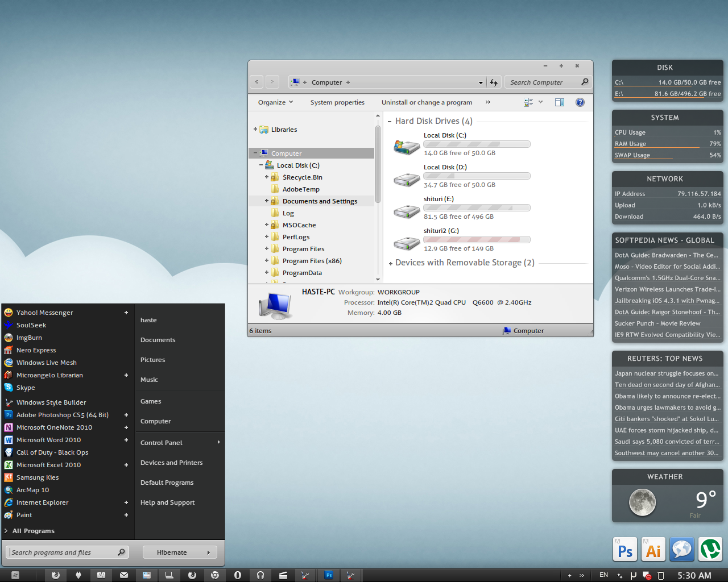Open Photoshop from the taskbar

(x=329, y=575)
